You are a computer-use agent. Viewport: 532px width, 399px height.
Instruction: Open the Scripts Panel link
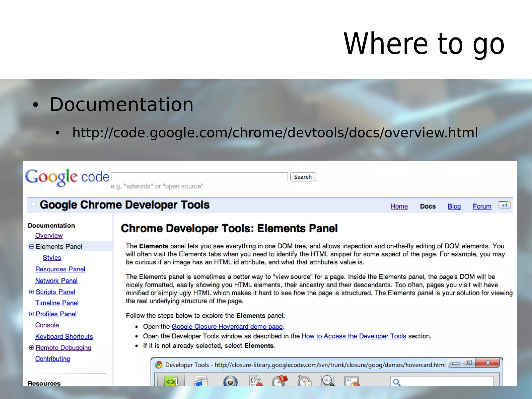coord(55,292)
